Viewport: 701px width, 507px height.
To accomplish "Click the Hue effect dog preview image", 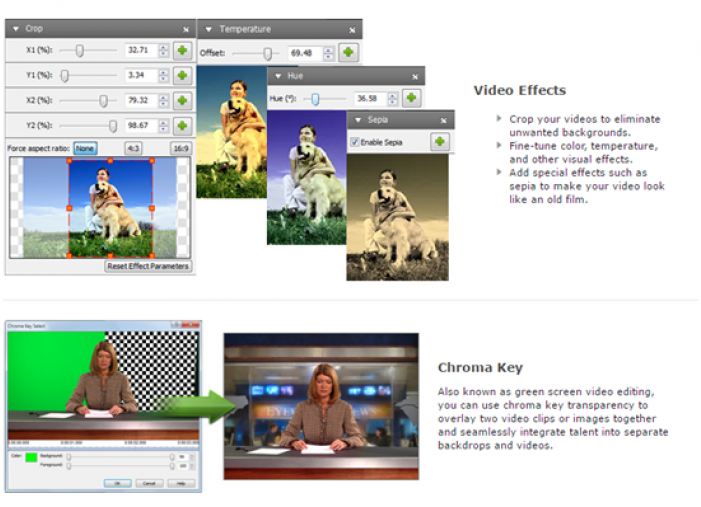I will (x=307, y=177).
